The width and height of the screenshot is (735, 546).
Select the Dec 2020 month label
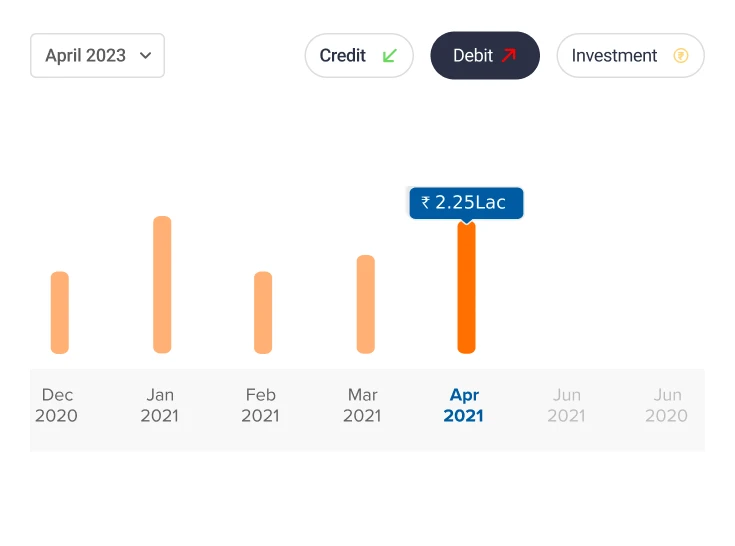pyautogui.click(x=56, y=405)
